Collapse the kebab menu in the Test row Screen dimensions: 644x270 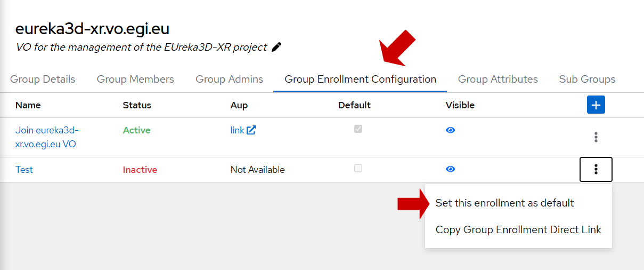596,170
